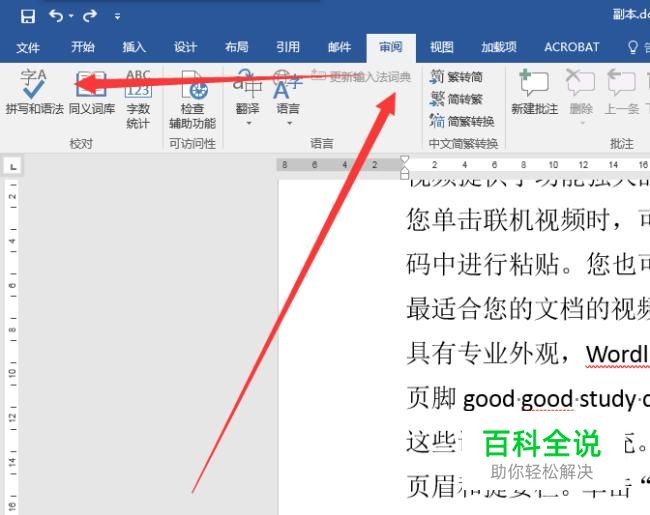This screenshot has width=650, height=515.
Task: Switch to the 插入 ribbon tab
Action: click(x=134, y=47)
